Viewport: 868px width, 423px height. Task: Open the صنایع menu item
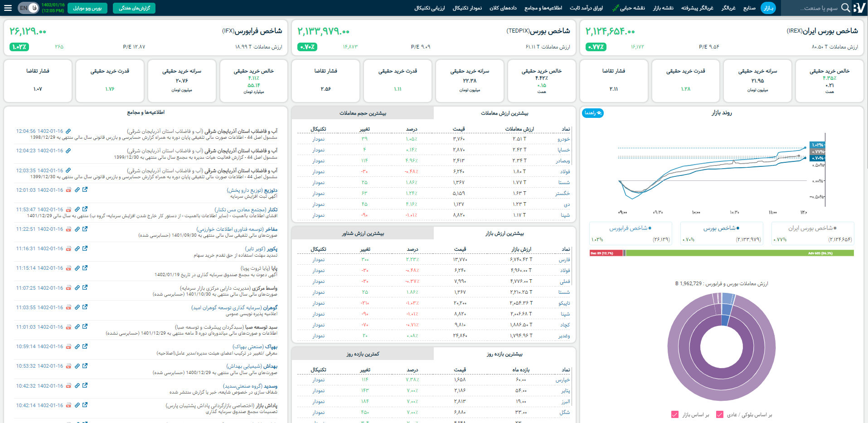[x=749, y=8]
